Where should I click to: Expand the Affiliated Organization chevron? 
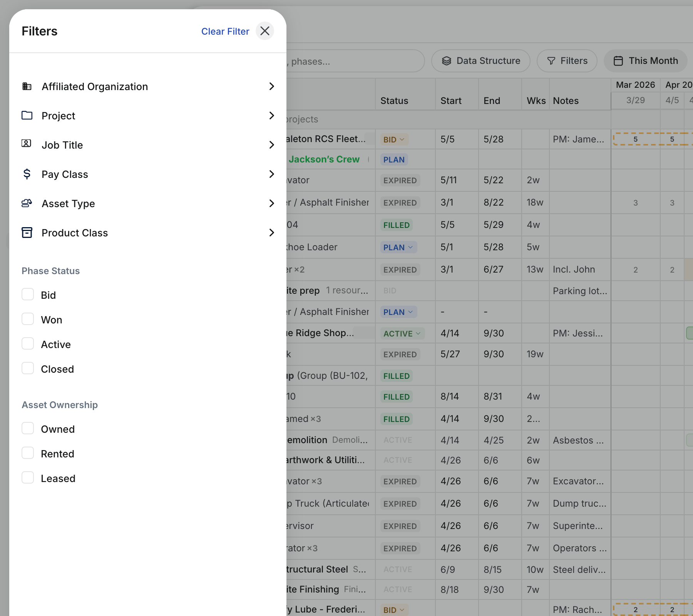click(271, 86)
